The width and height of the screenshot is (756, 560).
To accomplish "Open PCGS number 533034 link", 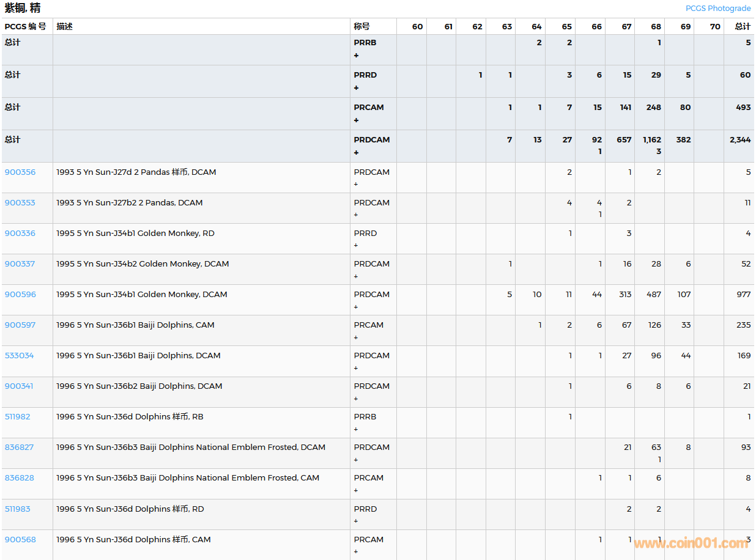I will (20, 356).
